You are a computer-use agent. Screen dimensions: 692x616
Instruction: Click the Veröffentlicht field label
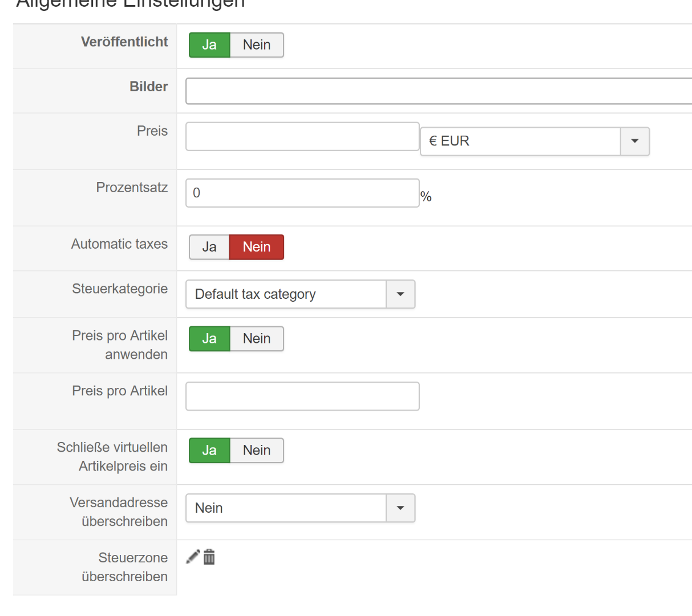pos(124,42)
